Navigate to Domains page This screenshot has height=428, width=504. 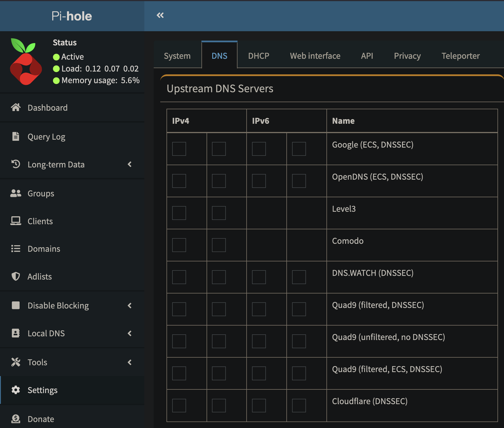coord(72,249)
